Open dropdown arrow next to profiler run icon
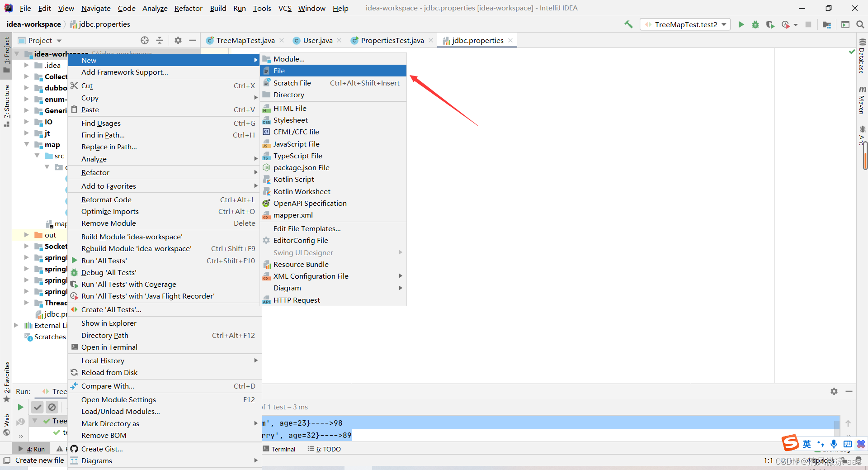 click(x=796, y=25)
